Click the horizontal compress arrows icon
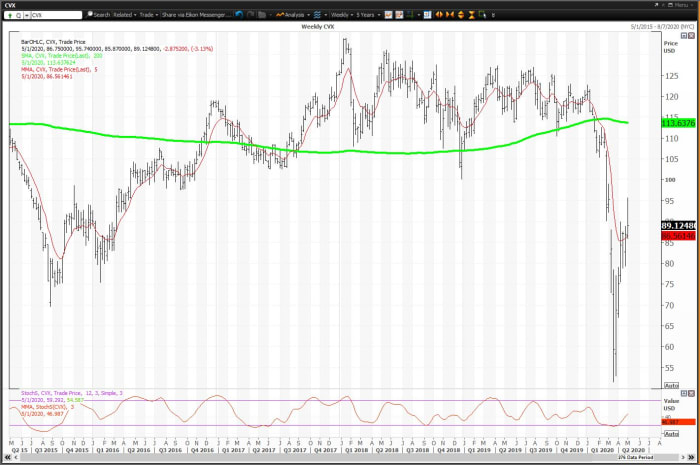This screenshot has width=700, height=465. pos(450,15)
